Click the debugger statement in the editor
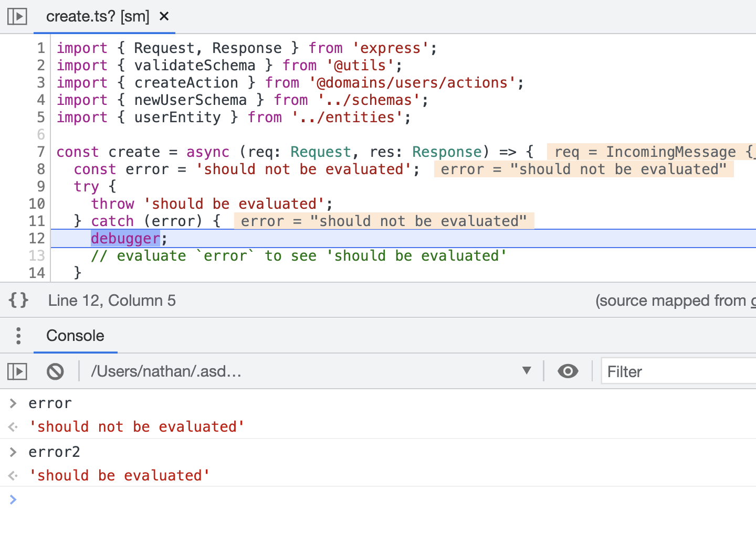This screenshot has height=556, width=756. [125, 238]
